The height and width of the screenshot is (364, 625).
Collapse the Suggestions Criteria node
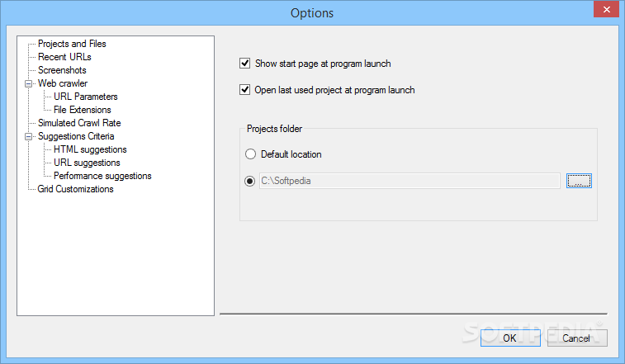pyautogui.click(x=28, y=136)
